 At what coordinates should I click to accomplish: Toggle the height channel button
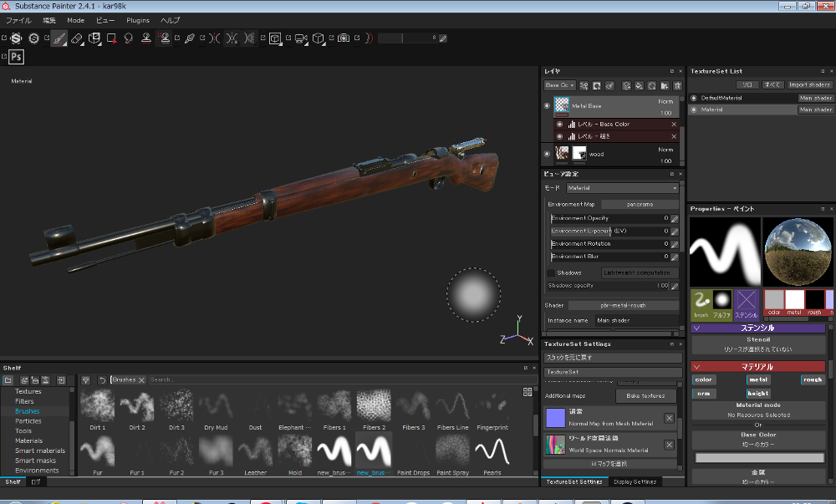tap(758, 394)
